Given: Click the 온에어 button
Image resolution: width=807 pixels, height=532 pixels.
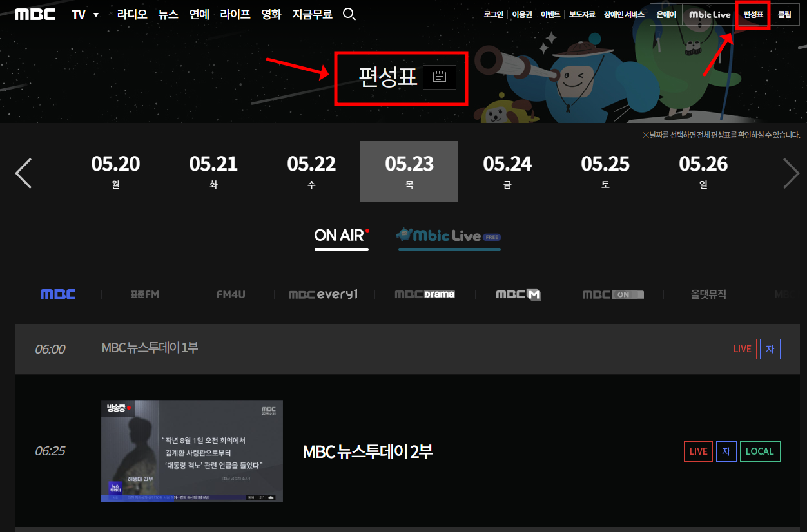Looking at the screenshot, I should tap(666, 14).
